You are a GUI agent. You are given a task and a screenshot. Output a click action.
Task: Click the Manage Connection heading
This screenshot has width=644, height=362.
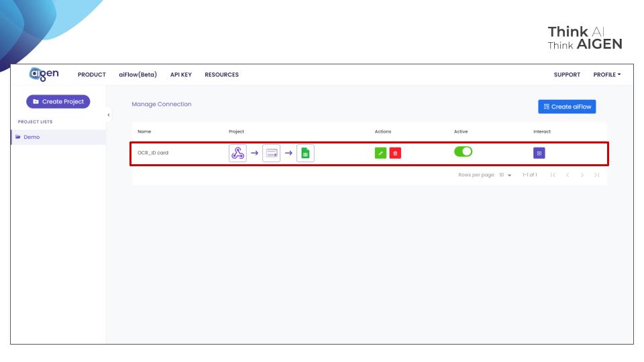point(162,105)
